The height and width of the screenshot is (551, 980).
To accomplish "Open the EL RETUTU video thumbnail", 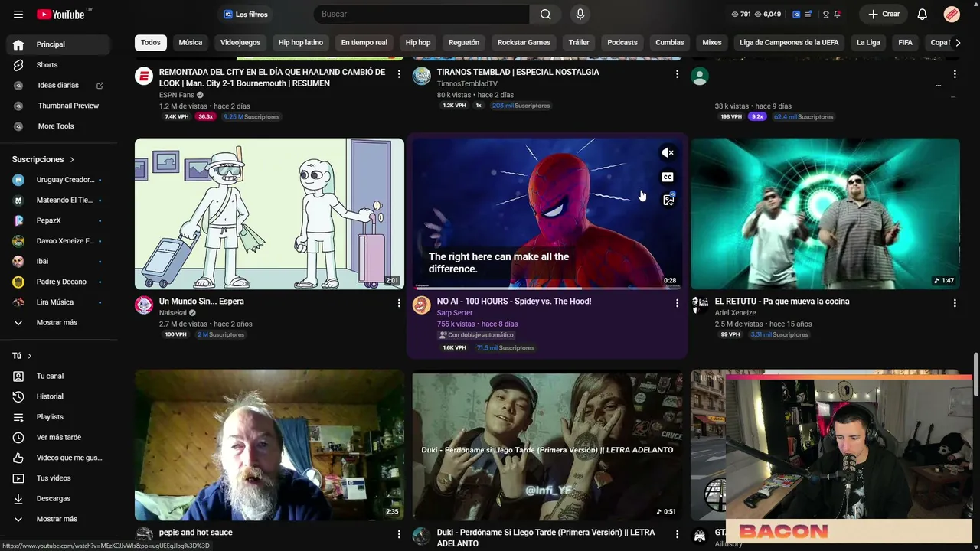I will point(825,214).
